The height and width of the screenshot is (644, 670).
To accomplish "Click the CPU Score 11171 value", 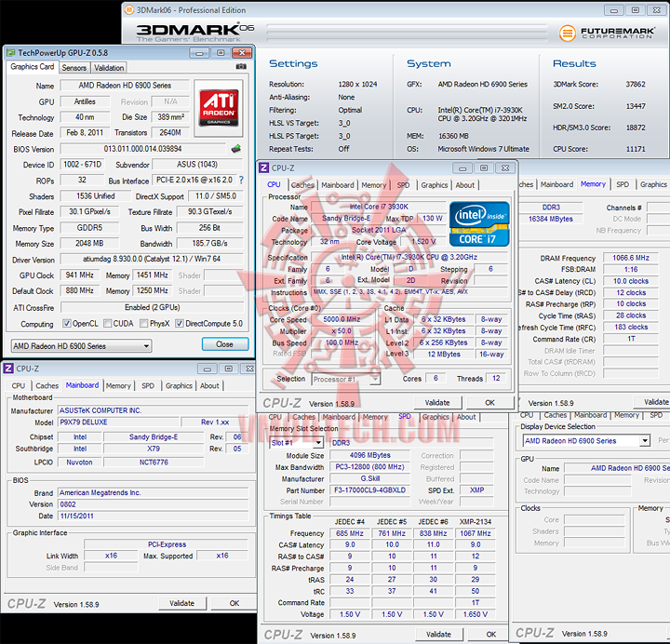I will [636, 149].
